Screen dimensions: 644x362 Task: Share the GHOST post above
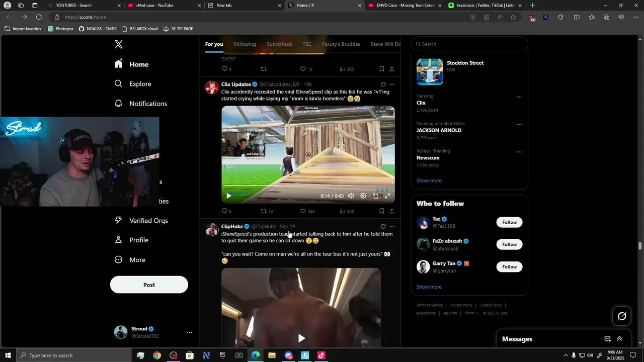pos(392,69)
